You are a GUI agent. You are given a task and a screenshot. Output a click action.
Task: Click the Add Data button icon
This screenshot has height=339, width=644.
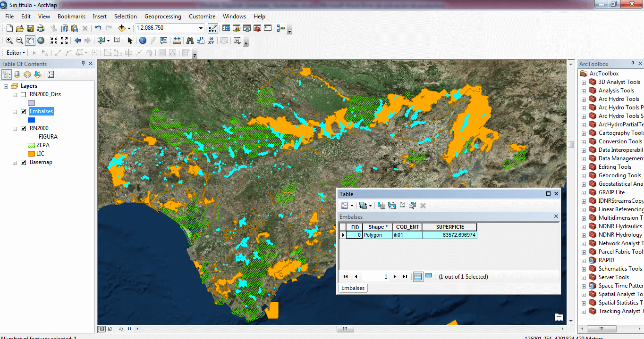coord(122,28)
